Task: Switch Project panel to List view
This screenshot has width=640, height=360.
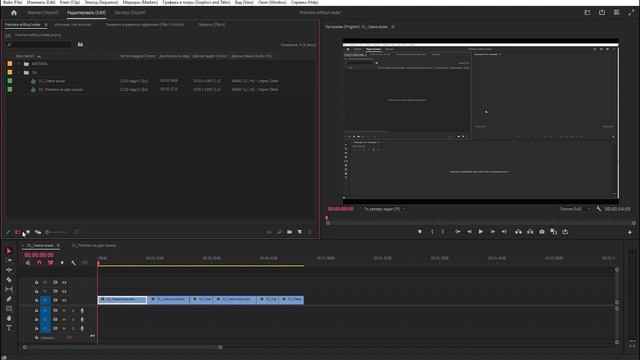Action: pyautogui.click(x=18, y=232)
